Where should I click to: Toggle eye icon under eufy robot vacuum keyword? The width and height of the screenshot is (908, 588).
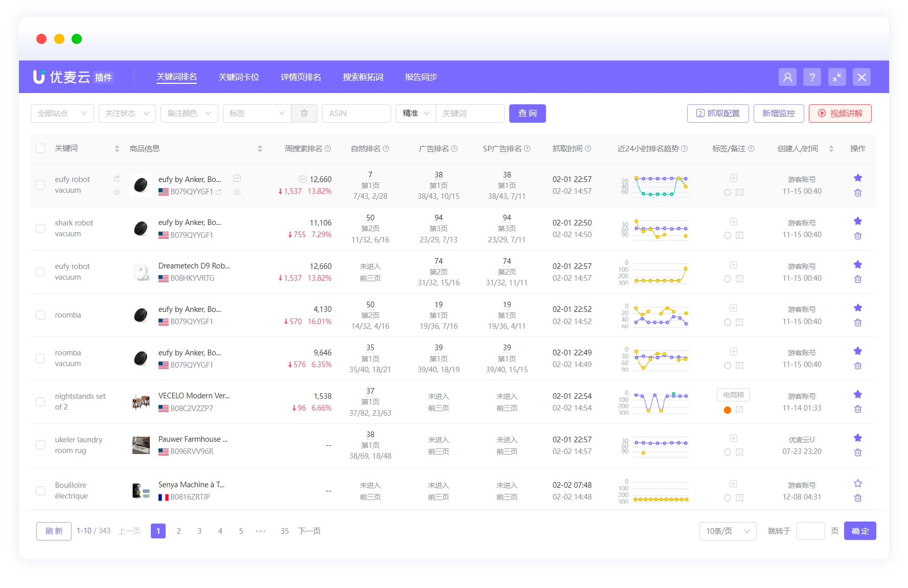[x=117, y=192]
